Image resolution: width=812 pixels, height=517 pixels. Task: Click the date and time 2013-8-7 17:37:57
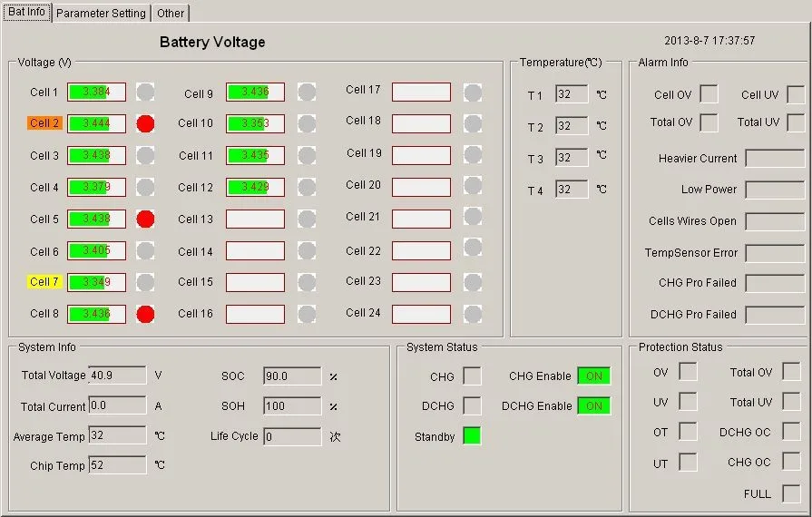point(709,41)
